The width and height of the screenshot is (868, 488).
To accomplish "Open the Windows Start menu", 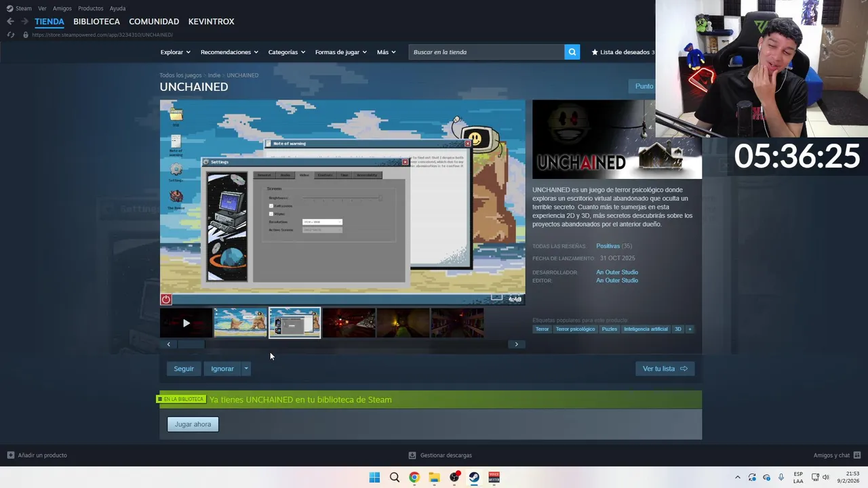I will click(x=374, y=477).
